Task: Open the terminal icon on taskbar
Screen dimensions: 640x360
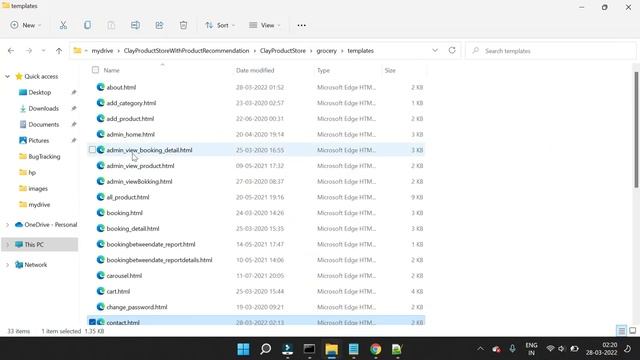Action: point(309,349)
